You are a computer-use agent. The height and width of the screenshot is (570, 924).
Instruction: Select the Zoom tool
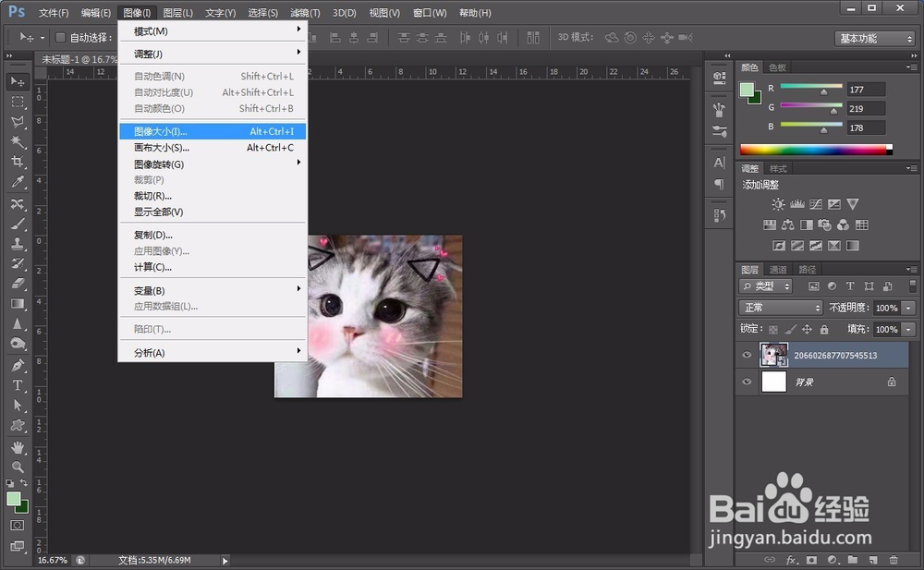click(x=18, y=467)
